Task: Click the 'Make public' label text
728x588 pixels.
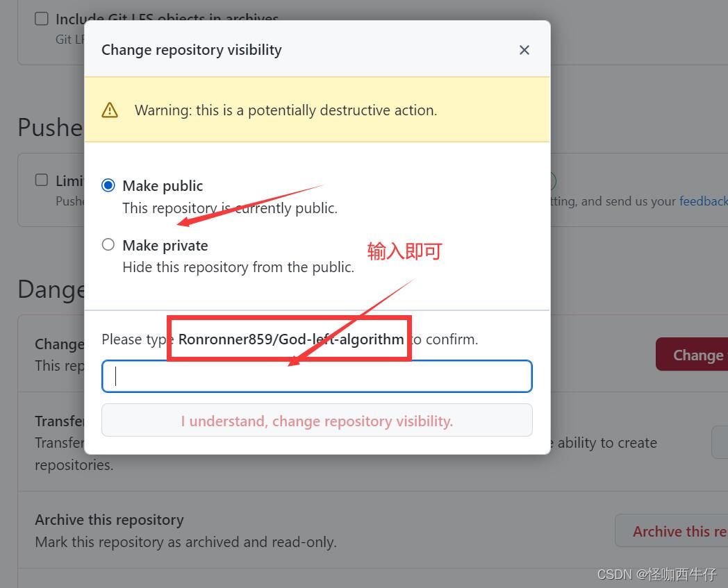Action: [163, 185]
